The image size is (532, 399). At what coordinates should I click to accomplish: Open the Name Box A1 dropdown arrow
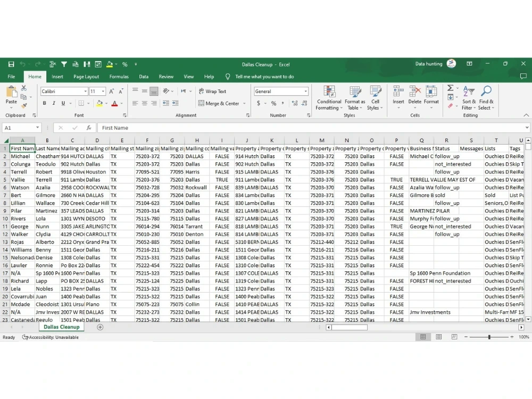(x=37, y=128)
